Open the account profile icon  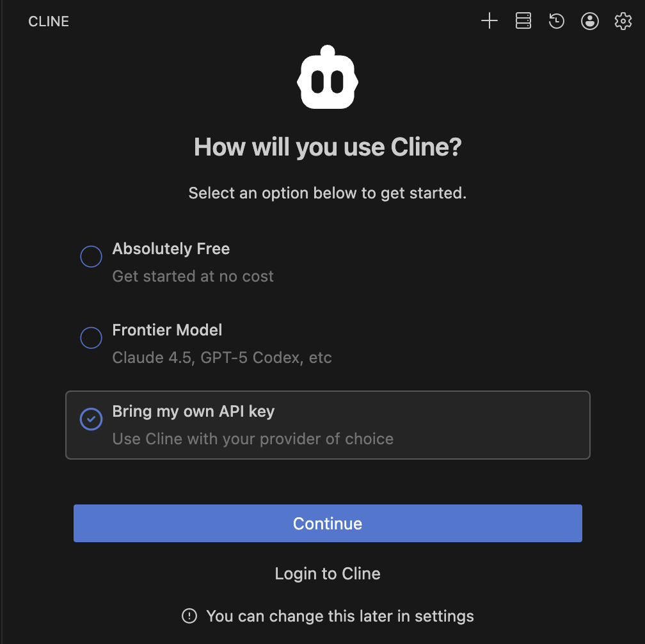pos(590,21)
